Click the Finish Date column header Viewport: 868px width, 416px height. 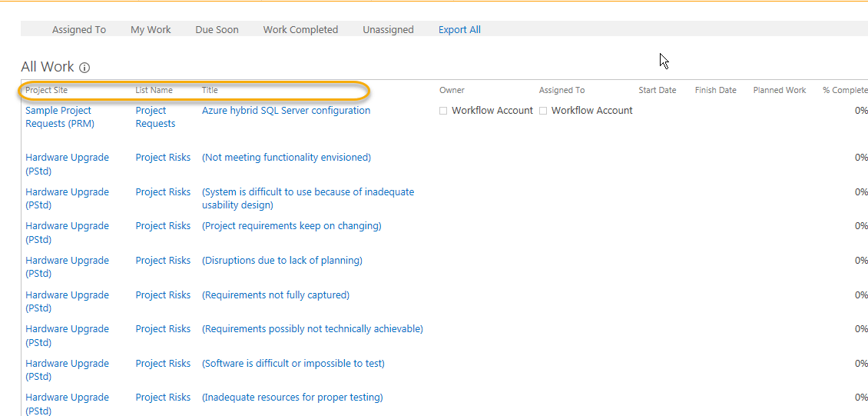tap(715, 90)
